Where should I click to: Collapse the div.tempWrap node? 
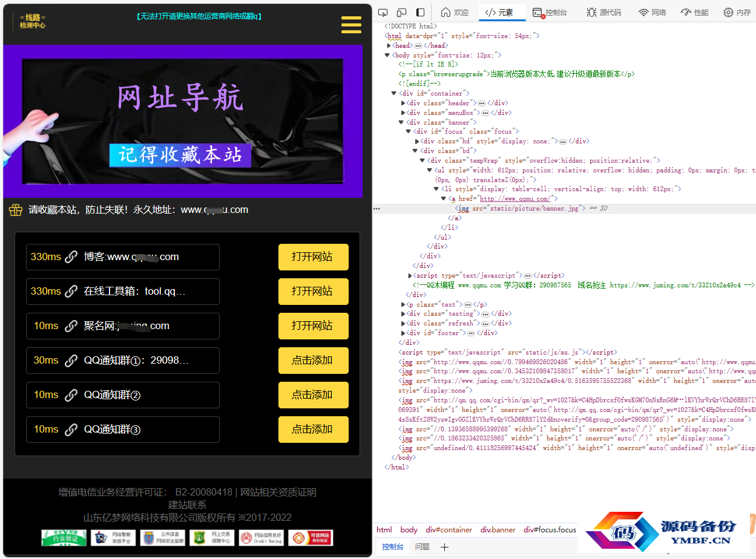point(424,160)
